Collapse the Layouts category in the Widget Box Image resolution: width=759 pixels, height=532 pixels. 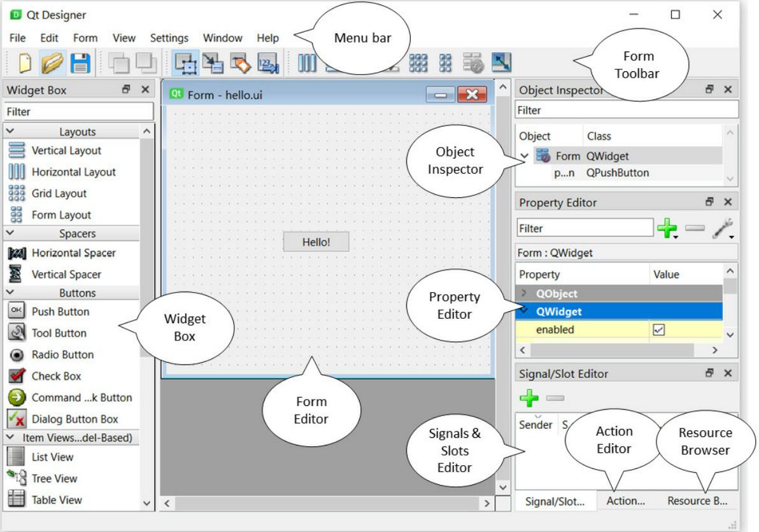[x=10, y=131]
